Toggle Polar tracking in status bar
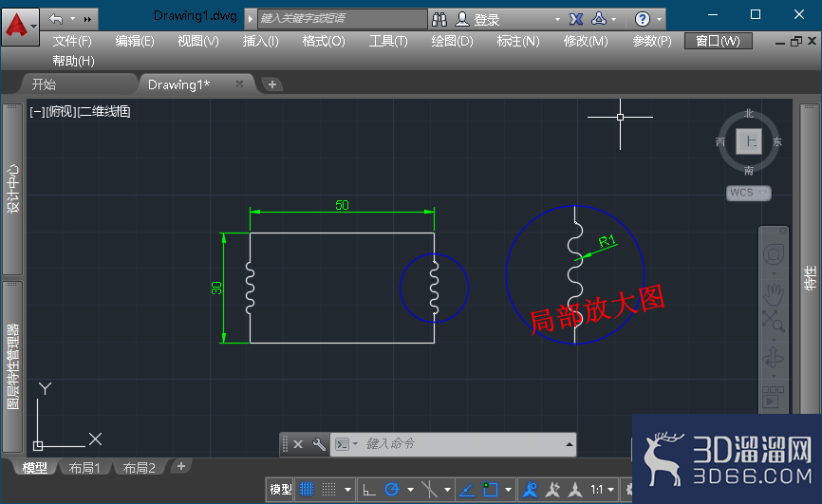 [x=392, y=490]
